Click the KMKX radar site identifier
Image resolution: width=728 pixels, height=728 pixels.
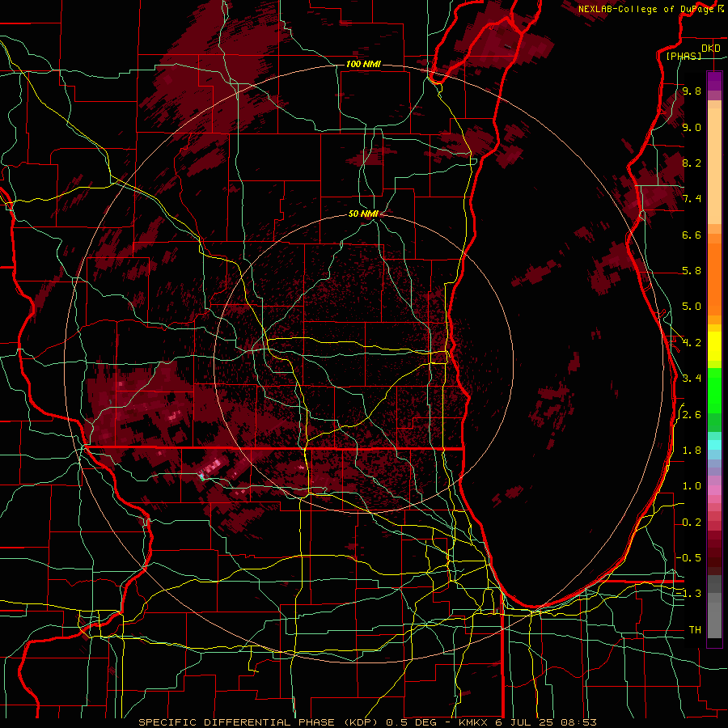[473, 722]
